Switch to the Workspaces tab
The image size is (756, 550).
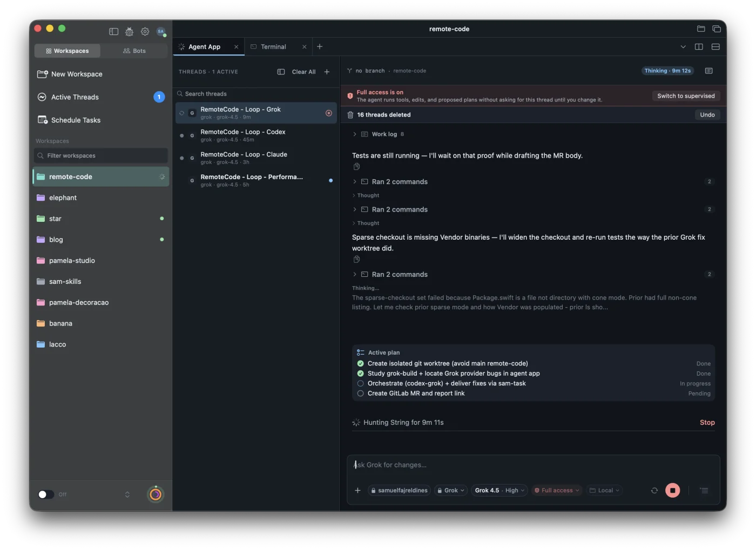(67, 51)
